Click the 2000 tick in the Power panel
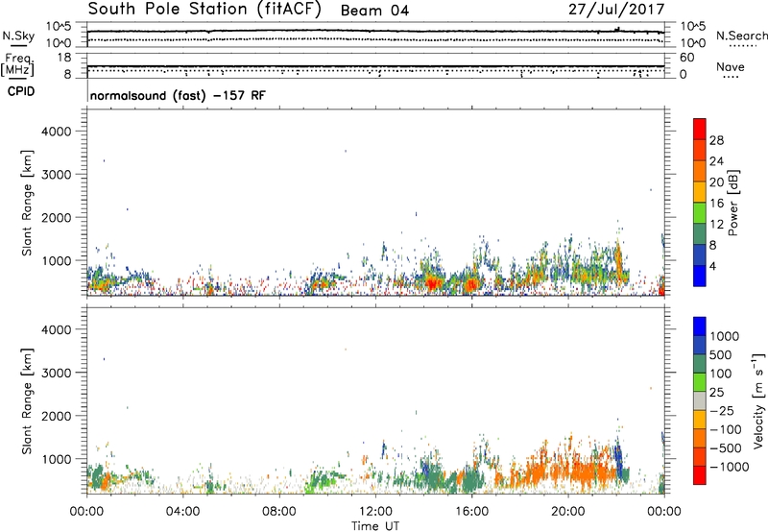The height and width of the screenshot is (532, 768). [56, 217]
